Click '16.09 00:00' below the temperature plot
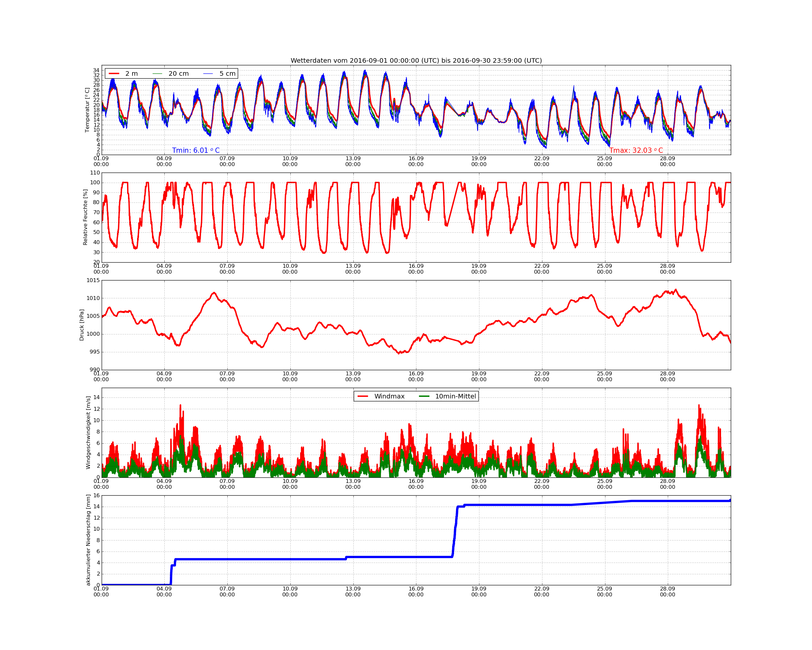Image resolution: width=812 pixels, height=650 pixels. 416,161
